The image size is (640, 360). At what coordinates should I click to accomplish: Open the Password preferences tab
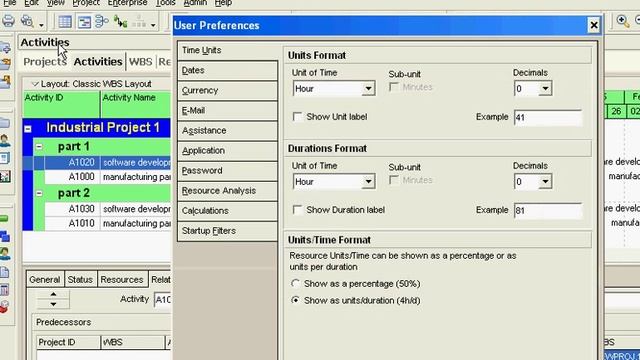tap(227, 170)
